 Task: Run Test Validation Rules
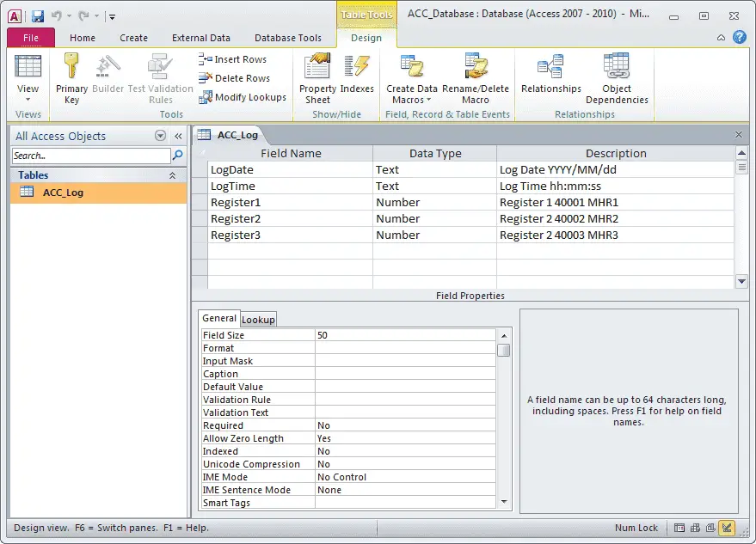point(161,78)
